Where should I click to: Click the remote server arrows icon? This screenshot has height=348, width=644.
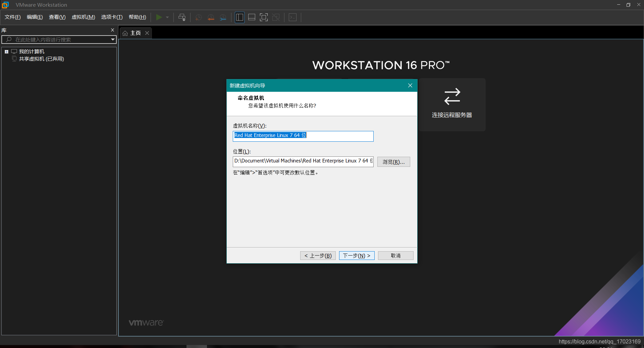(x=452, y=96)
